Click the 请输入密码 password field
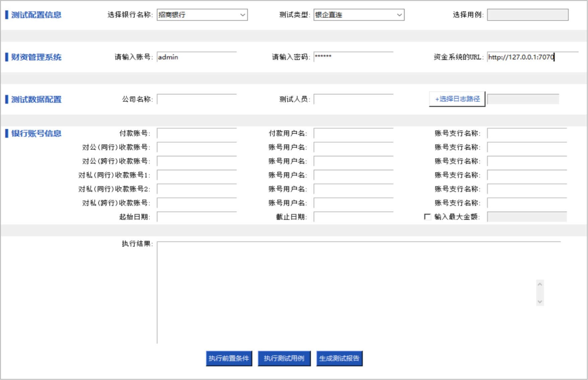This screenshot has height=380, width=588. click(x=353, y=57)
